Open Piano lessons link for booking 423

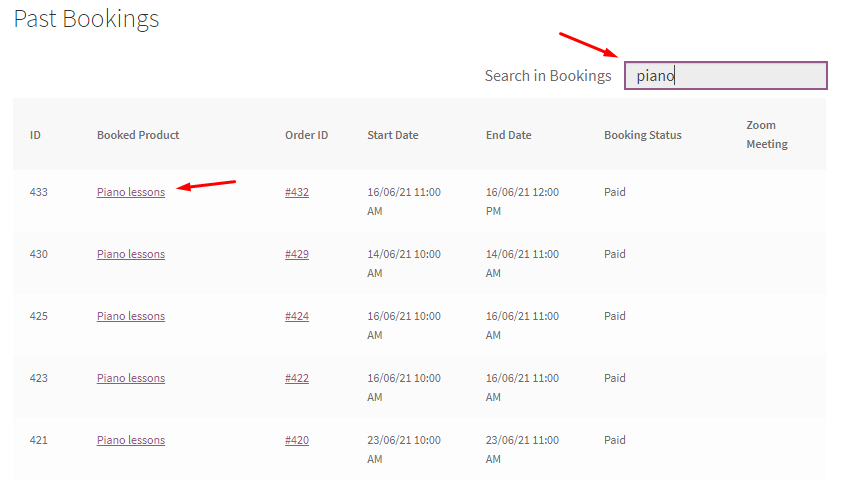click(131, 378)
